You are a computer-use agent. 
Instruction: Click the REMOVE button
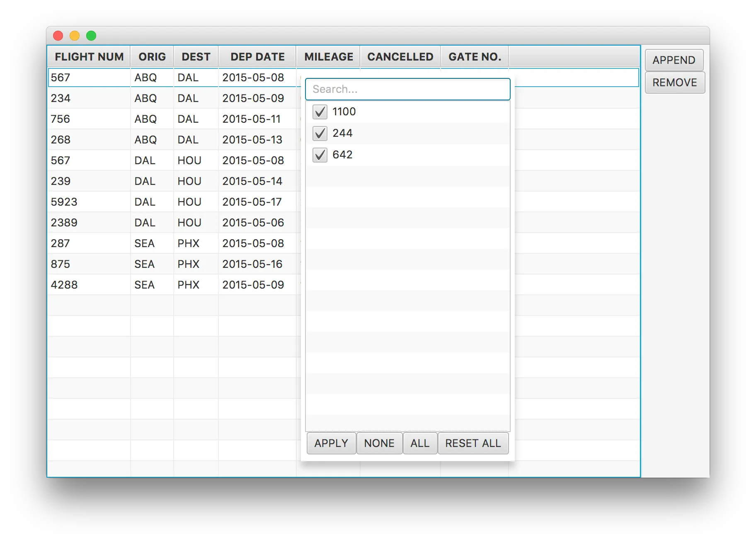point(675,83)
